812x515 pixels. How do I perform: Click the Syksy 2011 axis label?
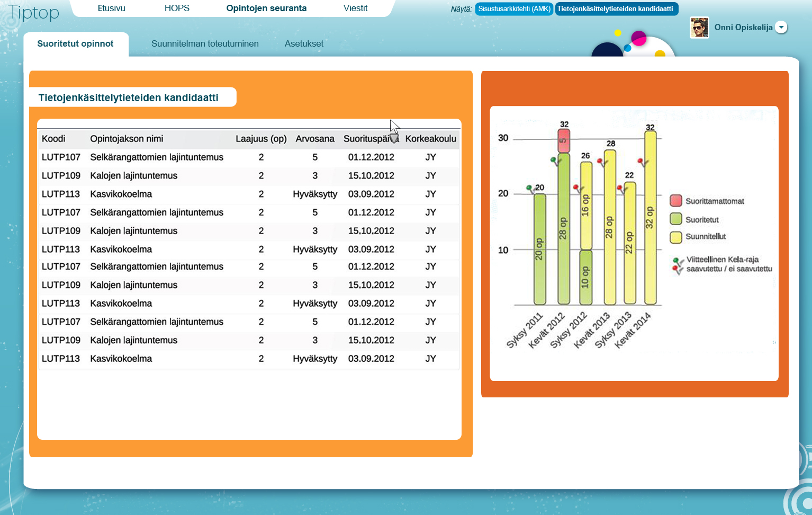tap(526, 330)
